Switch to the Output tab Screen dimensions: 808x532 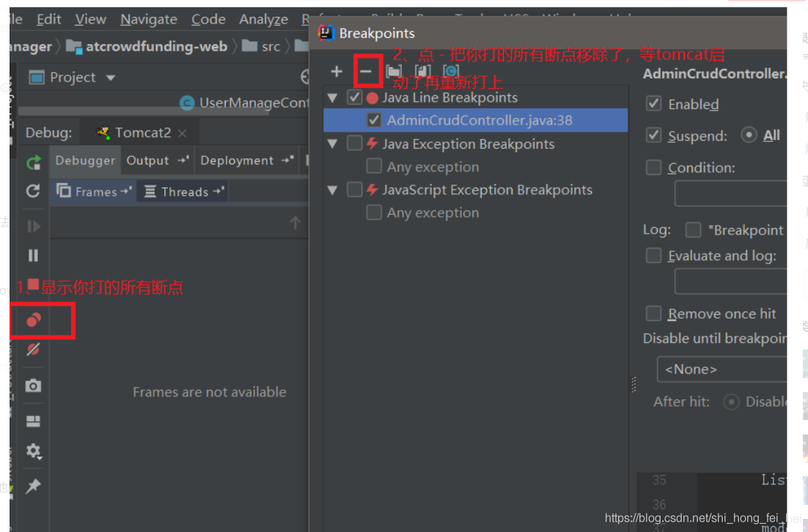(157, 160)
